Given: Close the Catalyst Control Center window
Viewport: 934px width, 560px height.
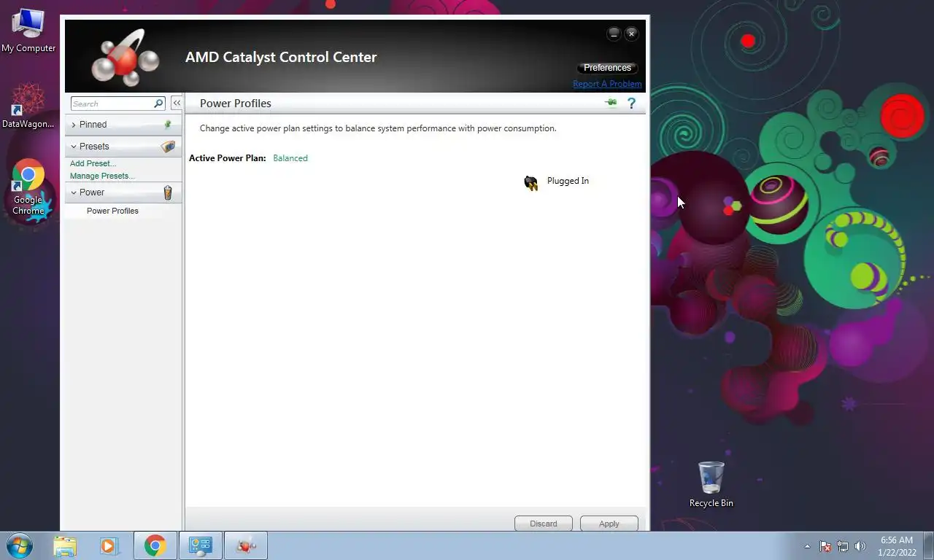Looking at the screenshot, I should pos(631,34).
